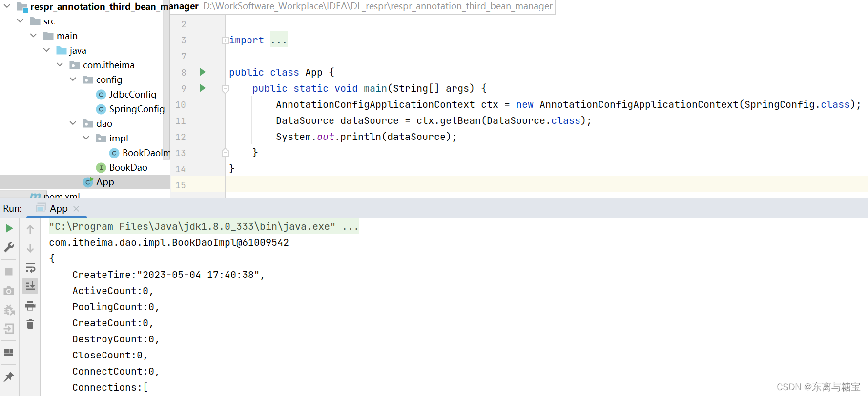Click line number 12 in gutter
The image size is (868, 396).
click(x=181, y=137)
